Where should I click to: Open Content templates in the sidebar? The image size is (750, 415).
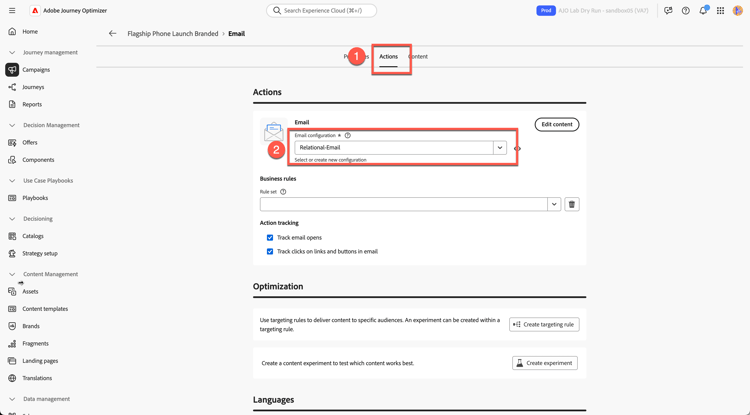(x=45, y=309)
